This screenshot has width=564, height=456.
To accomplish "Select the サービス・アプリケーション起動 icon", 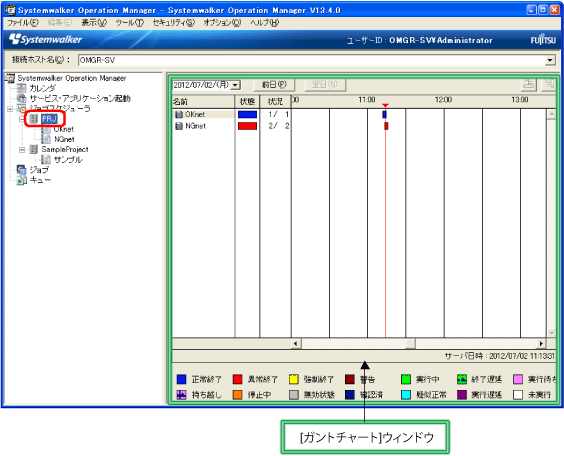I will (22, 98).
